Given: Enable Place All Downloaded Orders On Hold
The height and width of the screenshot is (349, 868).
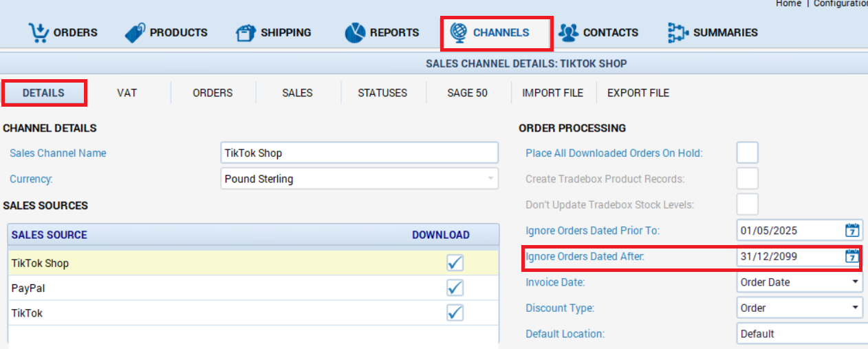Looking at the screenshot, I should pos(748,152).
